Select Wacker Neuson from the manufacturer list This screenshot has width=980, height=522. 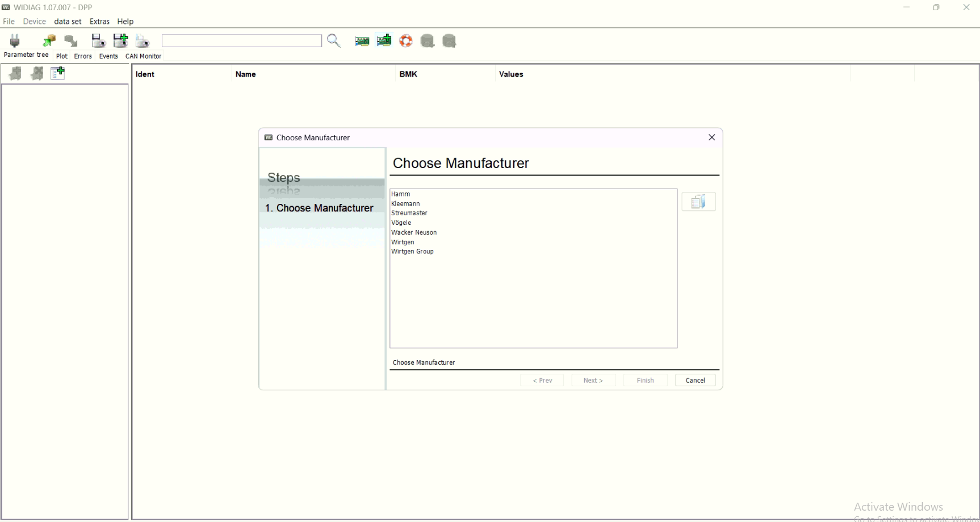(414, 232)
